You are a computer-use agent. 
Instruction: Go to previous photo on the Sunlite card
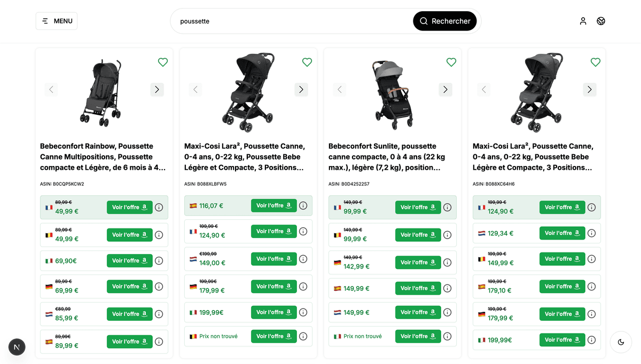pos(339,89)
